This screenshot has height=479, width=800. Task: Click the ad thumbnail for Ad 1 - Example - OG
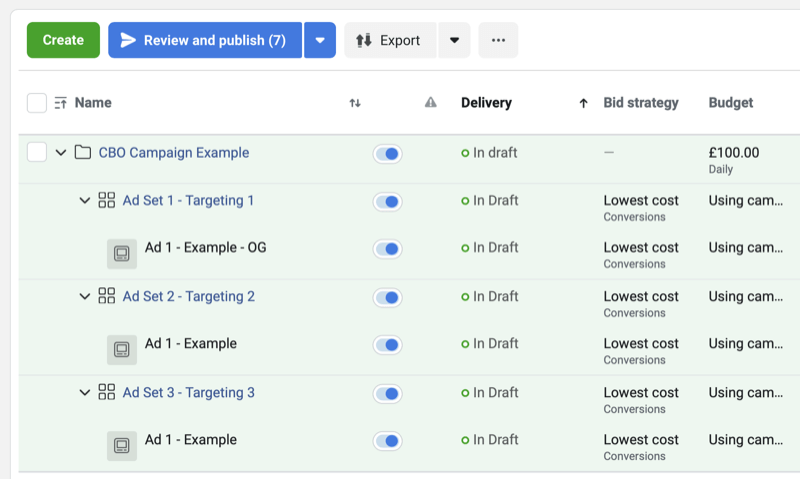122,254
